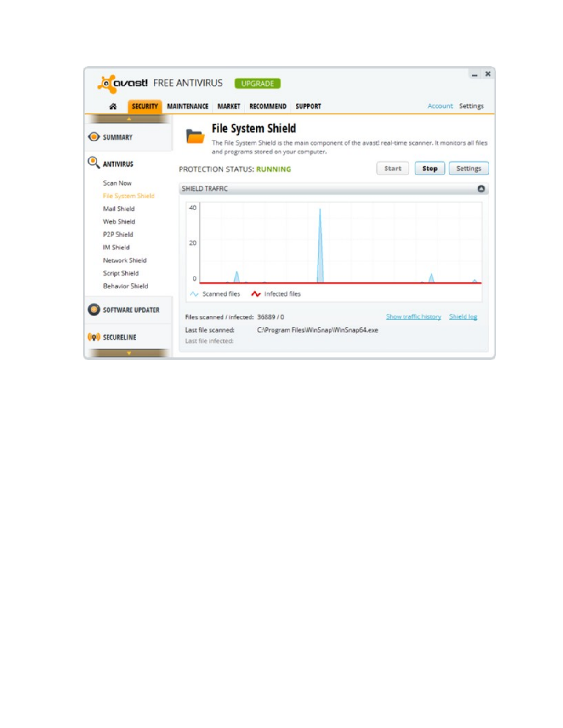Click the green Upgrade button
This screenshot has height=728, width=563.
click(257, 84)
